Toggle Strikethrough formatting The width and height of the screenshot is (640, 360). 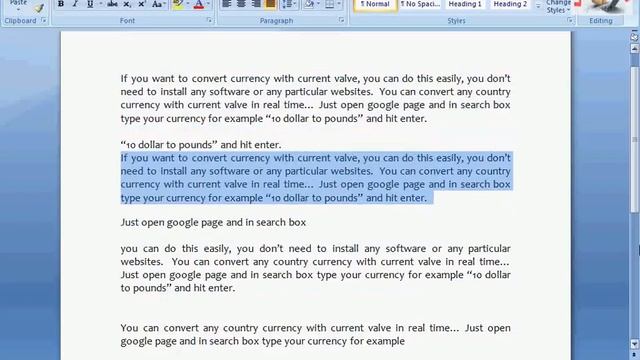[x=112, y=4]
